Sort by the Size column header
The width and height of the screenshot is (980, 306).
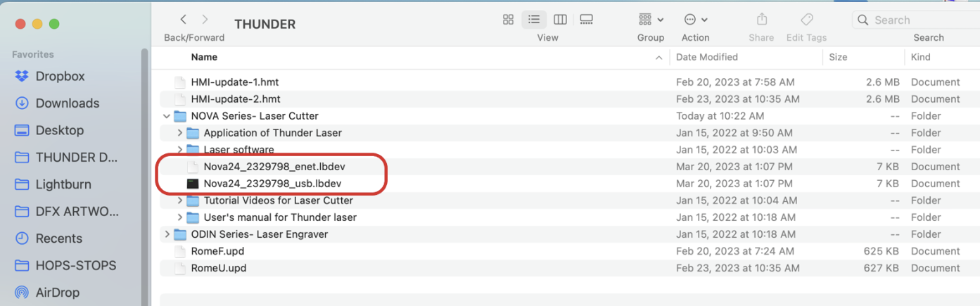pyautogui.click(x=838, y=57)
